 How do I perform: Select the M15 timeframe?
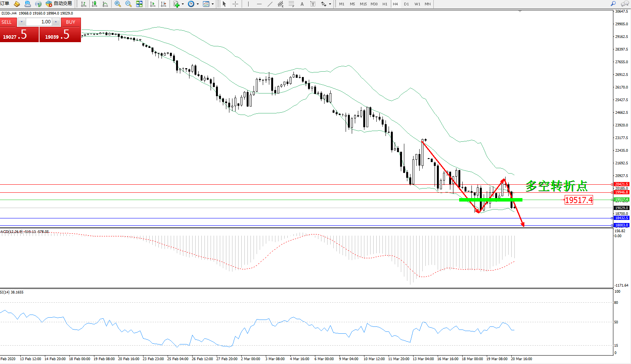(363, 4)
